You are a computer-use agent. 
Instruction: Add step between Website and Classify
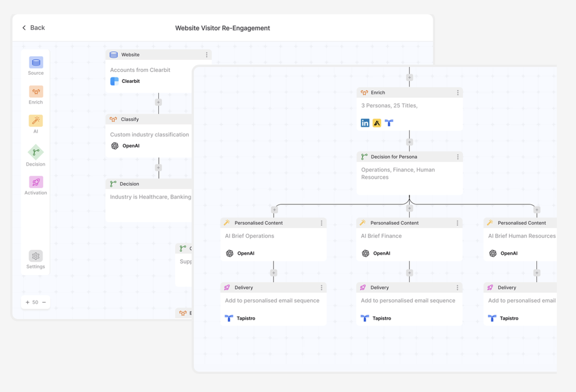tap(158, 102)
